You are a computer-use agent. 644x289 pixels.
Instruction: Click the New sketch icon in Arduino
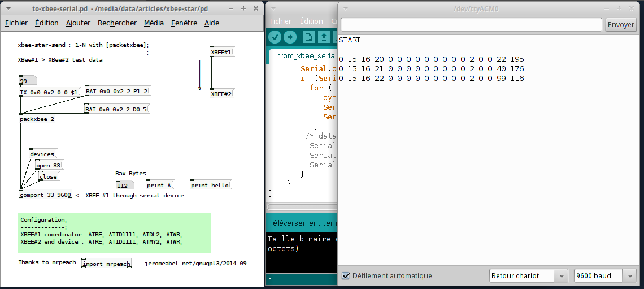[x=309, y=37]
